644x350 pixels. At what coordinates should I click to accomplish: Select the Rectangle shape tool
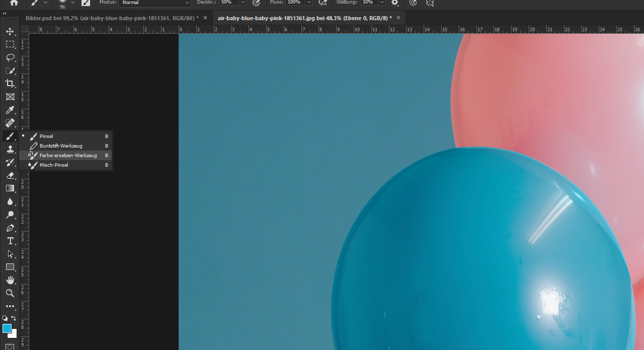click(x=10, y=267)
